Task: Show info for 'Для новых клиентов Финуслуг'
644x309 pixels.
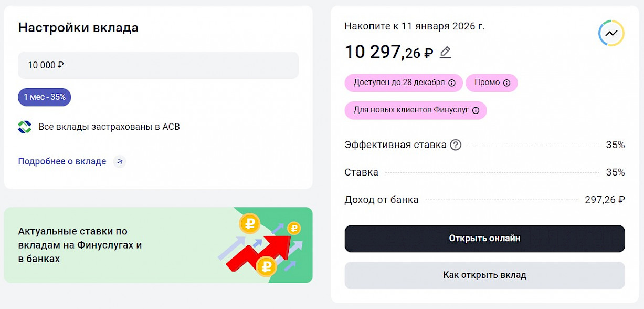Action: (476, 110)
